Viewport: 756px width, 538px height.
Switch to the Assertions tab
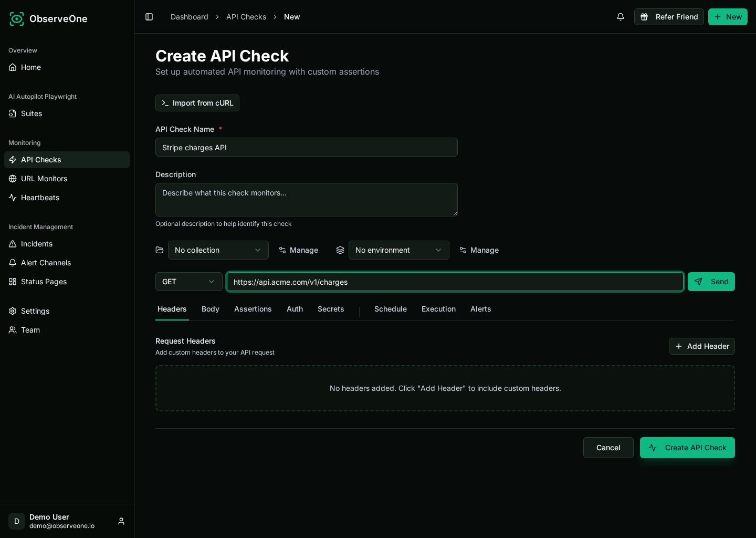pyautogui.click(x=253, y=309)
